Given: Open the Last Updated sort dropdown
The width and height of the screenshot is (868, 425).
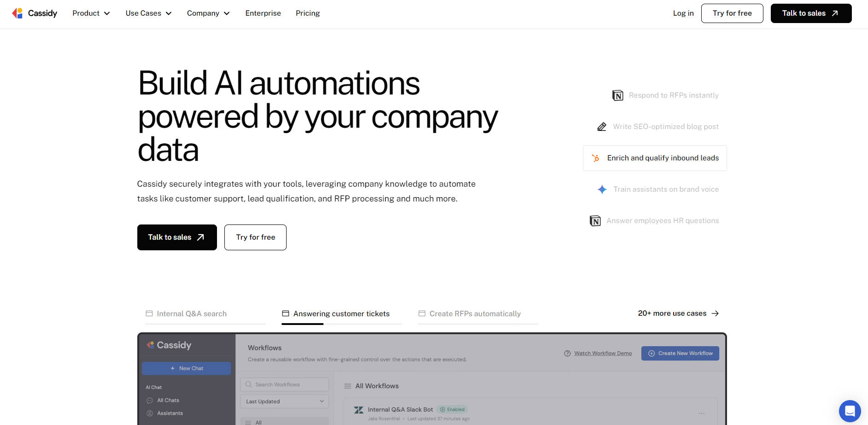Looking at the screenshot, I should tap(284, 401).
